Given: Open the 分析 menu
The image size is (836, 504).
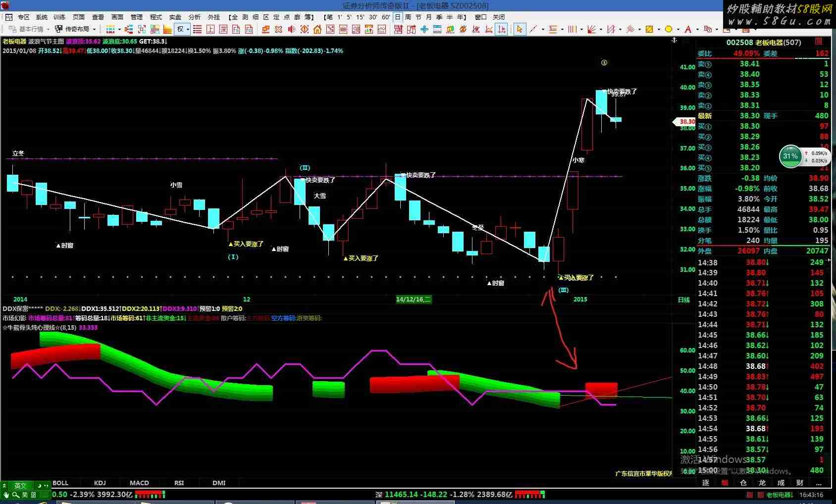Looking at the screenshot, I should (195, 17).
